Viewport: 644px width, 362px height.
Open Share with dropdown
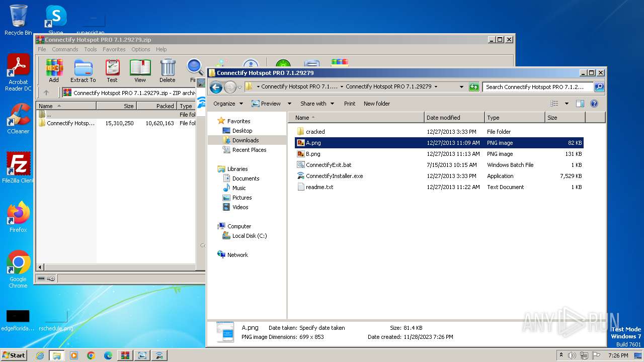317,104
